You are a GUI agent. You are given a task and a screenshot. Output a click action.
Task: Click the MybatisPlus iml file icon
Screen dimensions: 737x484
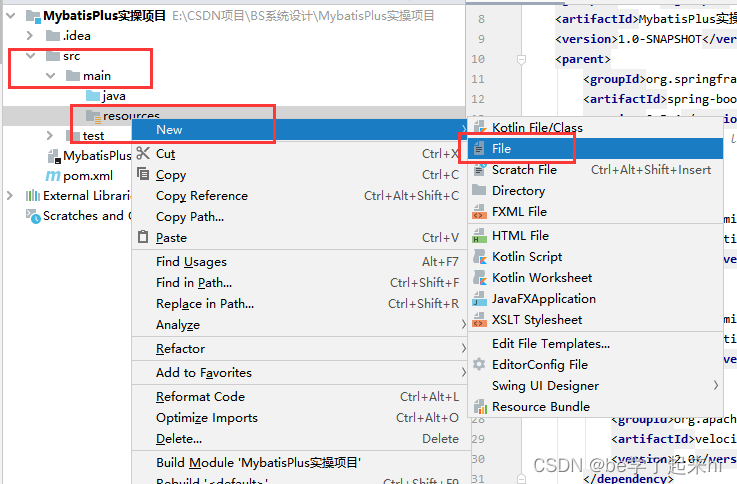(55, 156)
